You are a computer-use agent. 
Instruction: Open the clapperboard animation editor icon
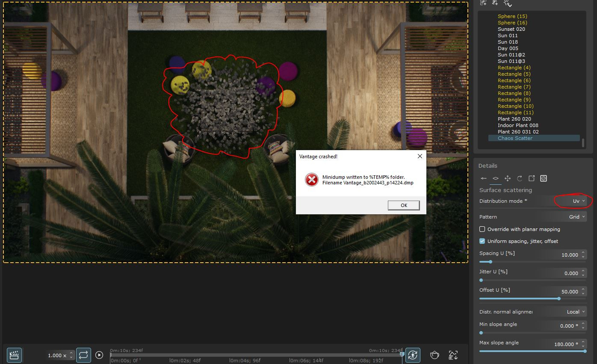pyautogui.click(x=14, y=355)
